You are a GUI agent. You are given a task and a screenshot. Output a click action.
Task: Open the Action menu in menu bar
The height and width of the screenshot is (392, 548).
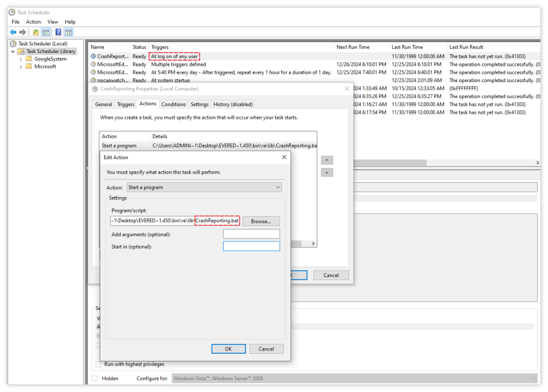(33, 22)
